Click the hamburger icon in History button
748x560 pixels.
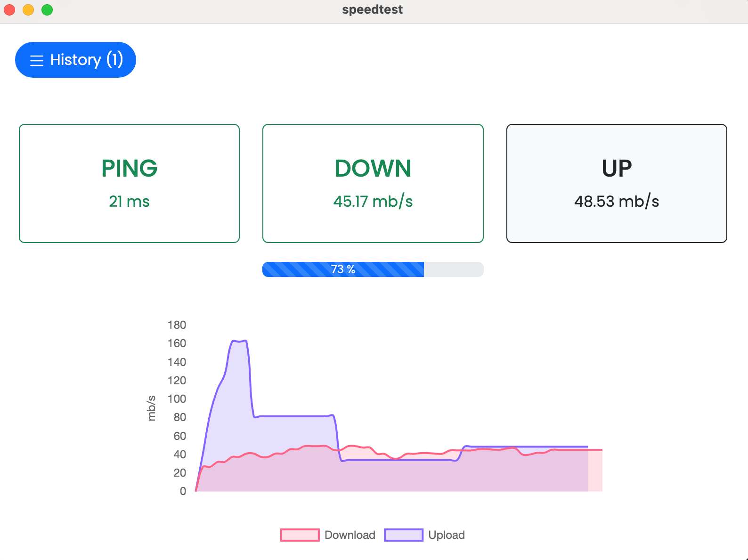(x=37, y=60)
